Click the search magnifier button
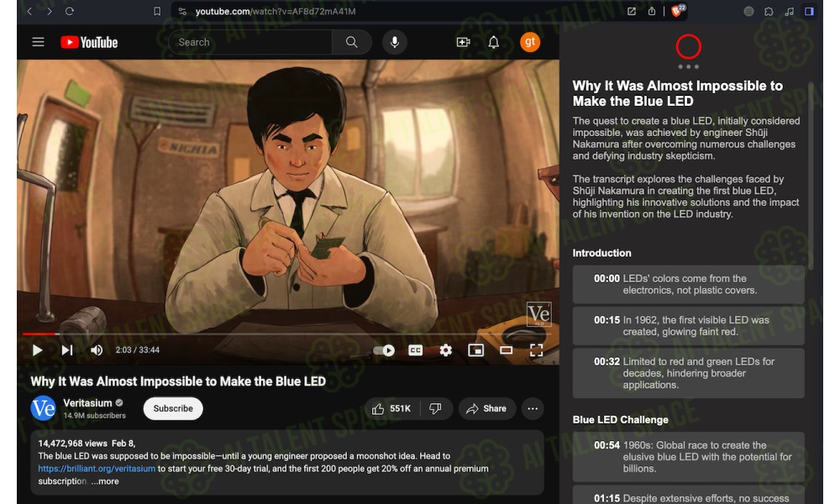This screenshot has width=840, height=504. click(x=351, y=42)
